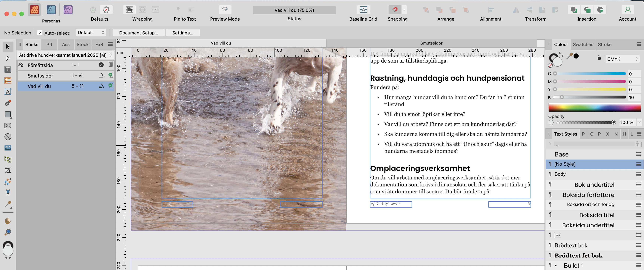Open Baseline Grid manager

[363, 10]
